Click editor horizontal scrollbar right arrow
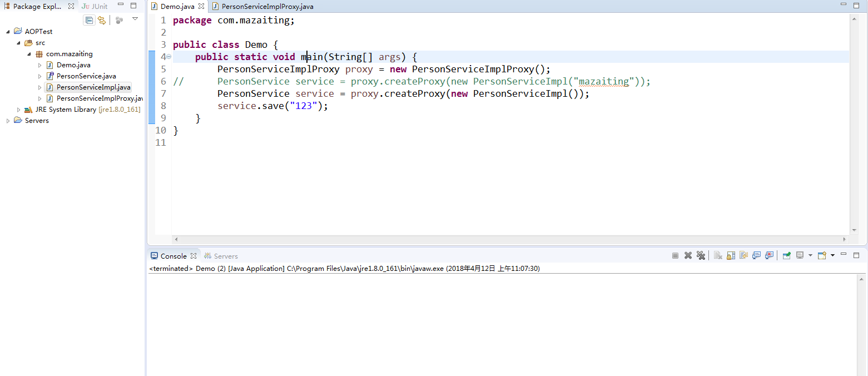The width and height of the screenshot is (868, 376). tap(845, 239)
